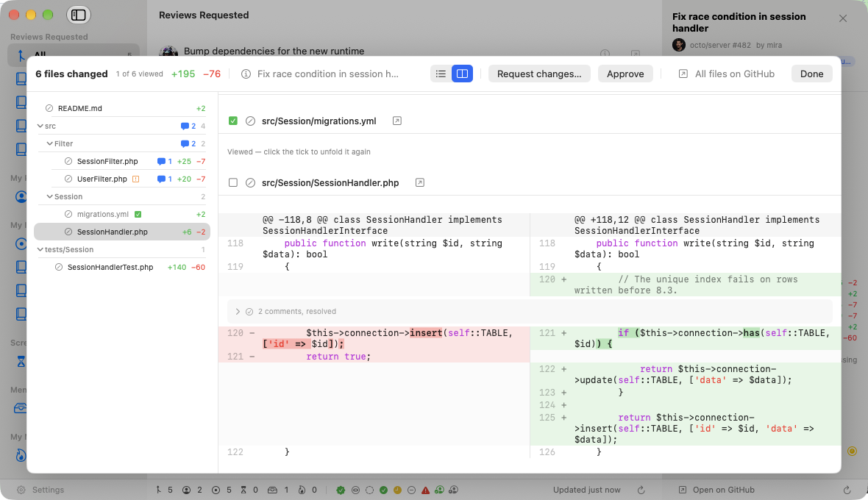Open SessionHandler.php externally via arrow icon
868x500 pixels.
tap(419, 182)
